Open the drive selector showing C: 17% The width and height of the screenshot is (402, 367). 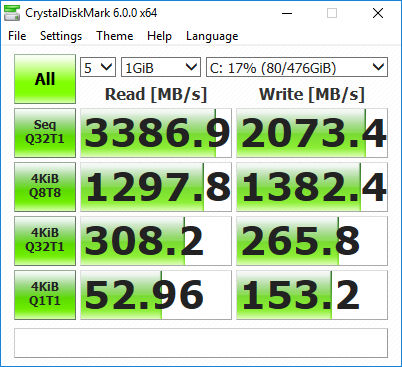pos(297,67)
